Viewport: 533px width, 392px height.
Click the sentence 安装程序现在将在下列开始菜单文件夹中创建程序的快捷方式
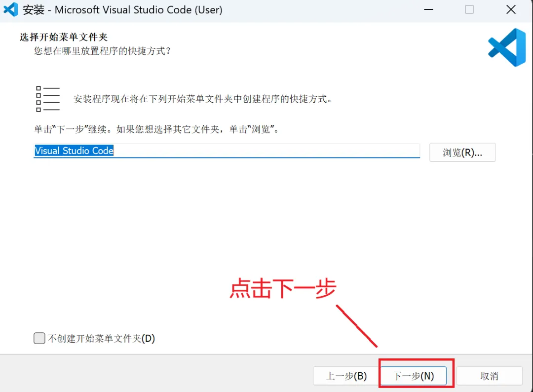click(203, 99)
